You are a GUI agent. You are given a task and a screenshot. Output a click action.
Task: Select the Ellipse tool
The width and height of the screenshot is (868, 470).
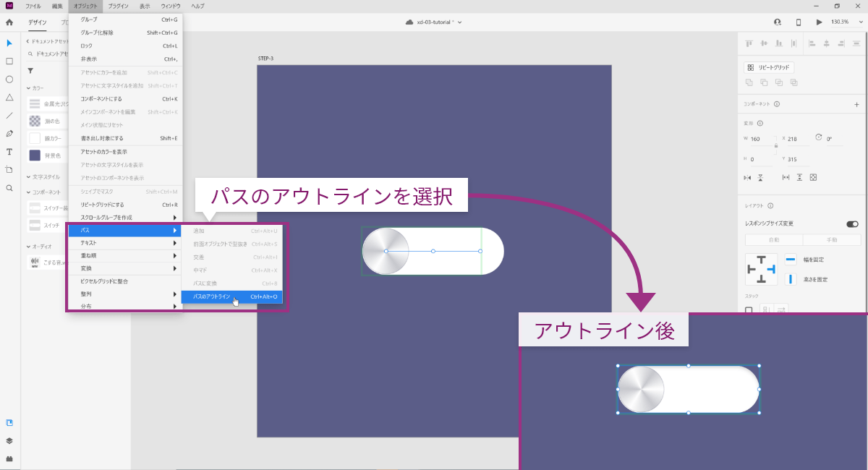(9, 80)
